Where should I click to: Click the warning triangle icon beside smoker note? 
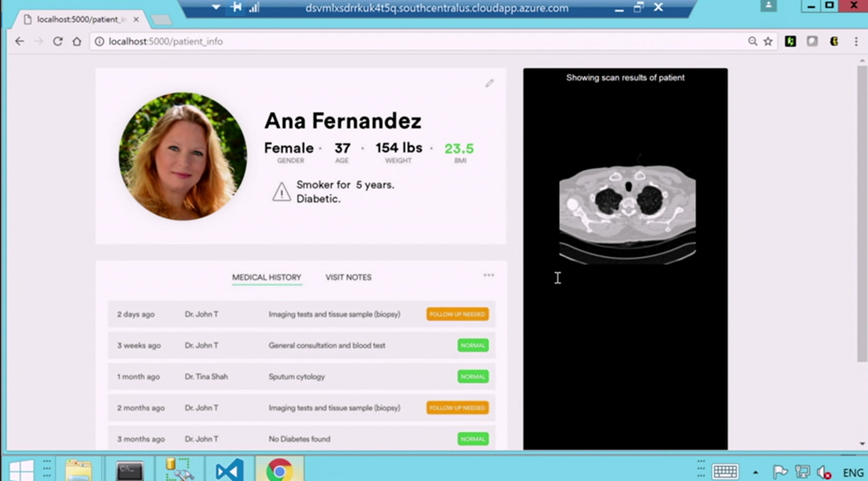pyautogui.click(x=281, y=193)
